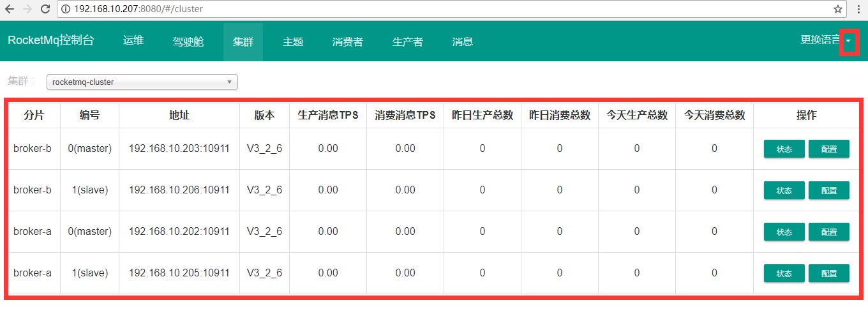Screen dimensions: 868x330
Task: Click the 版本 column header
Action: pos(264,116)
